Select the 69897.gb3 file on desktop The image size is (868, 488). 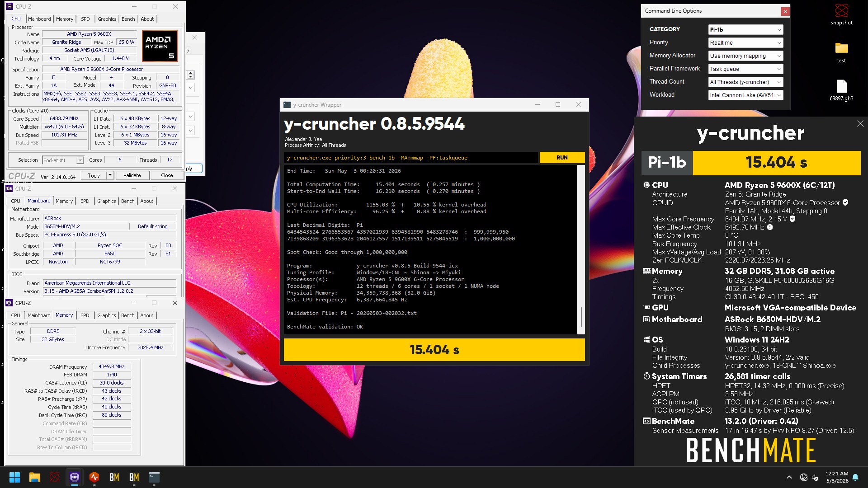841,90
